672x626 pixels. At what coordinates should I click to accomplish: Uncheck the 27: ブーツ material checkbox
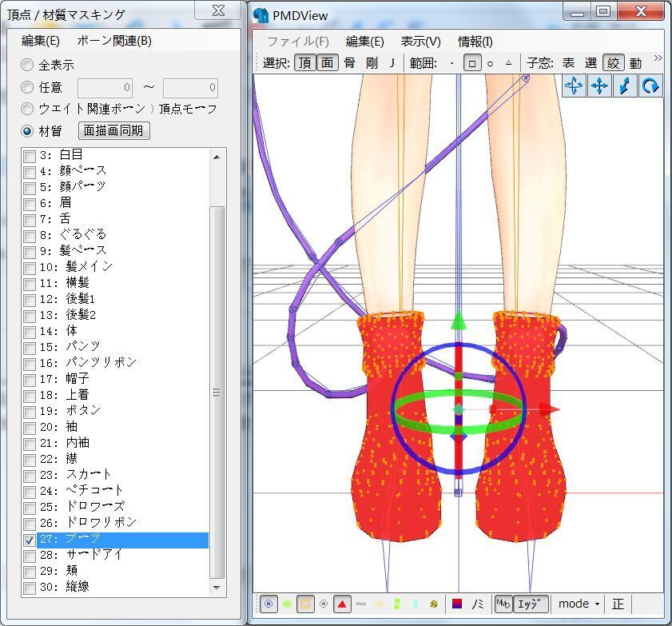30,540
